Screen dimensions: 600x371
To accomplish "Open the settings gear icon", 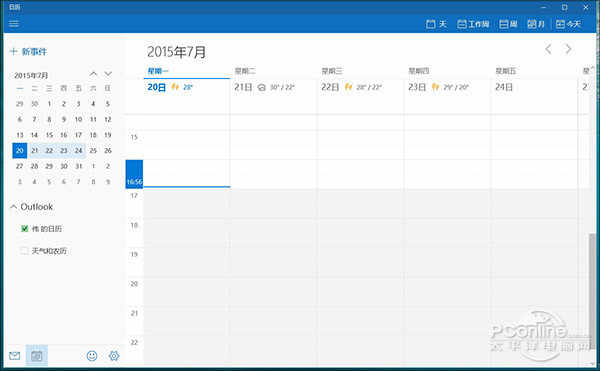I will [x=114, y=356].
